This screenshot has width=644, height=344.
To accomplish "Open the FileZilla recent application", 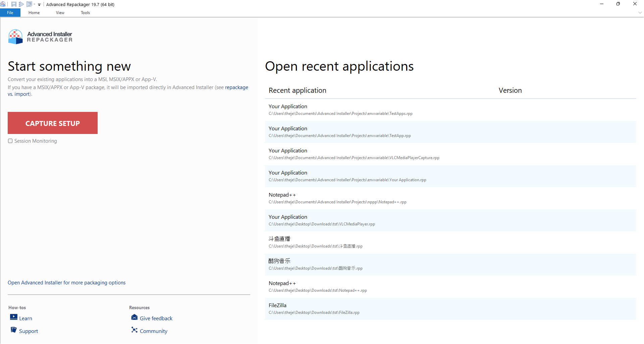I will tap(450, 309).
